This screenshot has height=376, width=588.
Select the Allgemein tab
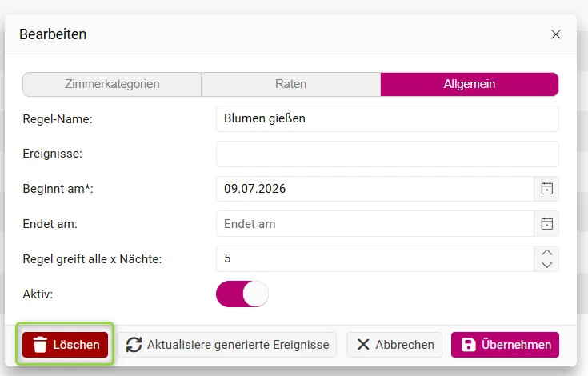point(470,84)
